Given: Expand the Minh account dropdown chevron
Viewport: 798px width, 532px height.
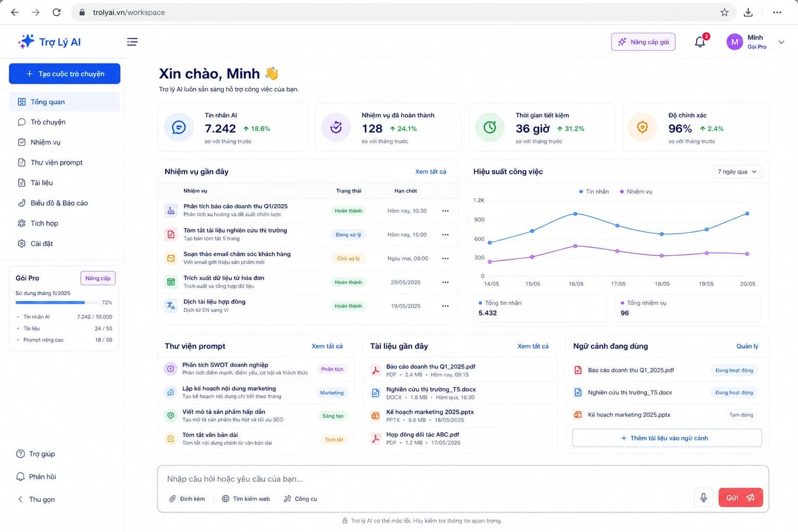Looking at the screenshot, I should tap(781, 42).
